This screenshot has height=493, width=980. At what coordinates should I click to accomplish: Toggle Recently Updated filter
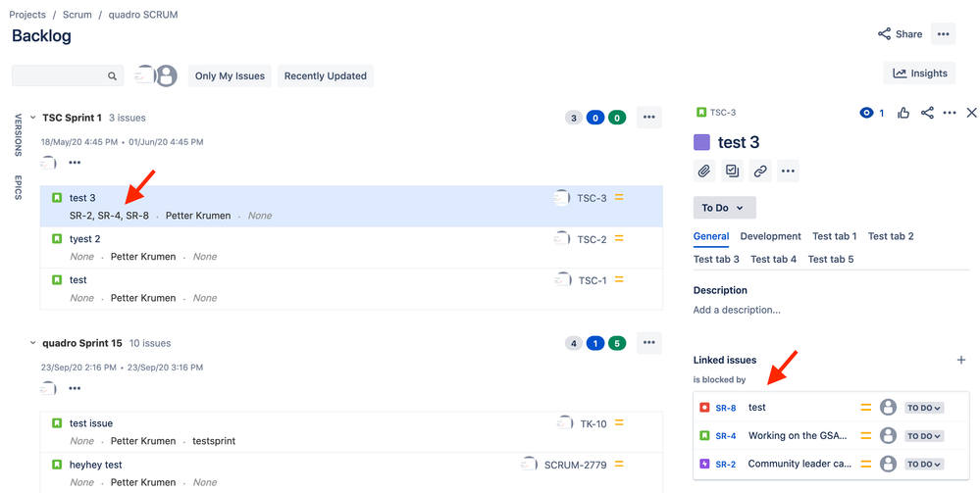(326, 76)
